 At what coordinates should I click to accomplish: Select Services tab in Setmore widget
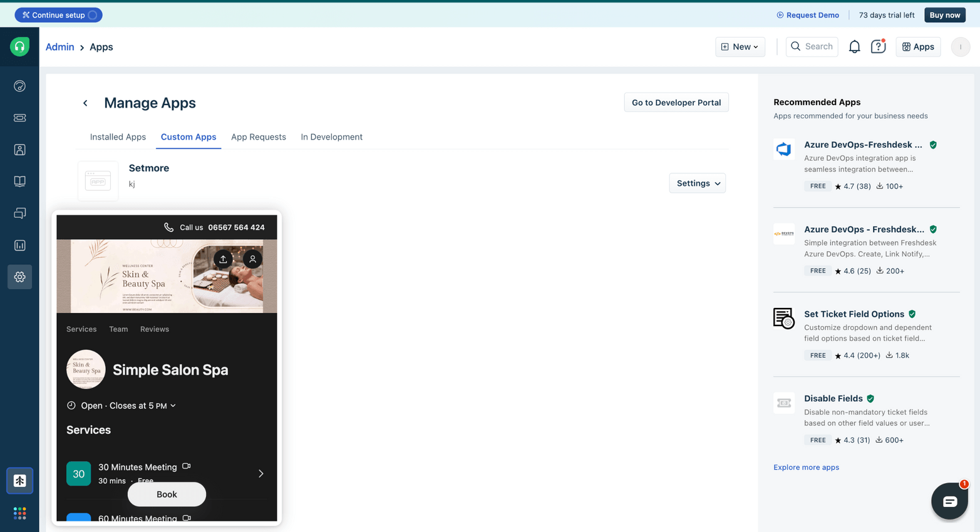tap(81, 329)
